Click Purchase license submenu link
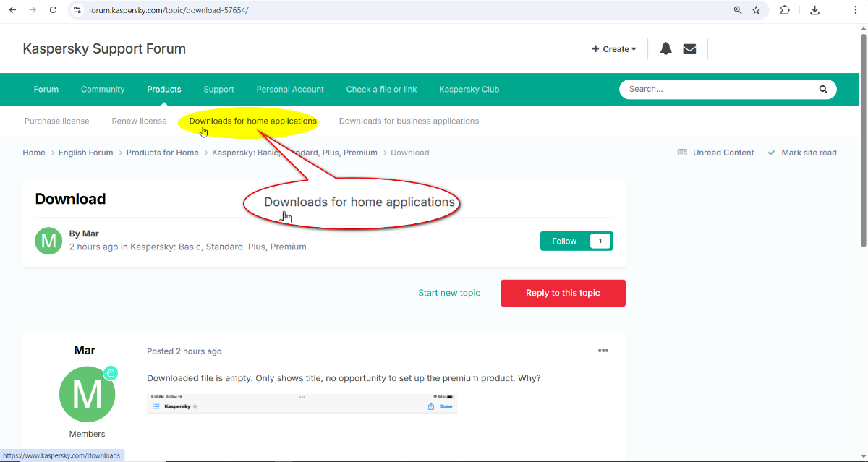 (57, 121)
